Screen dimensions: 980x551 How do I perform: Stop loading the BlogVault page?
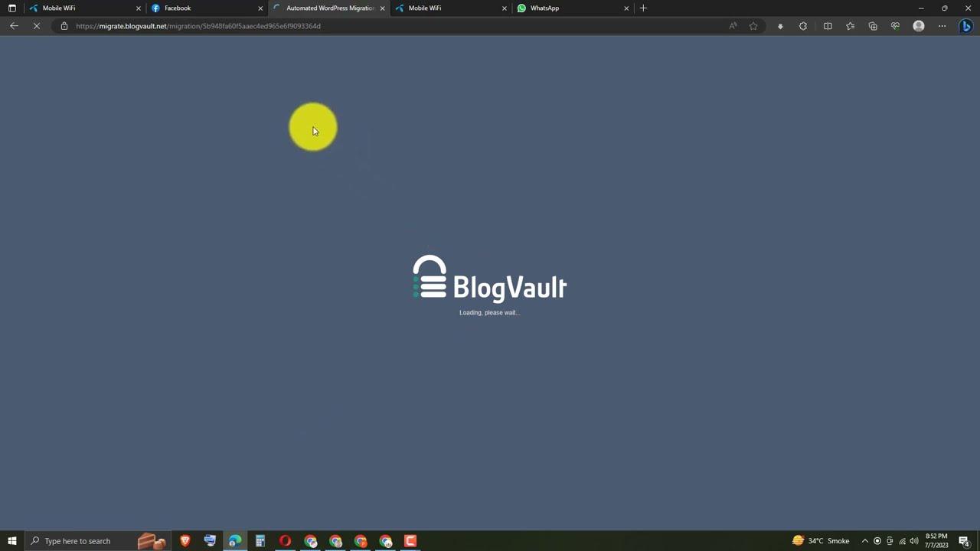click(36, 26)
